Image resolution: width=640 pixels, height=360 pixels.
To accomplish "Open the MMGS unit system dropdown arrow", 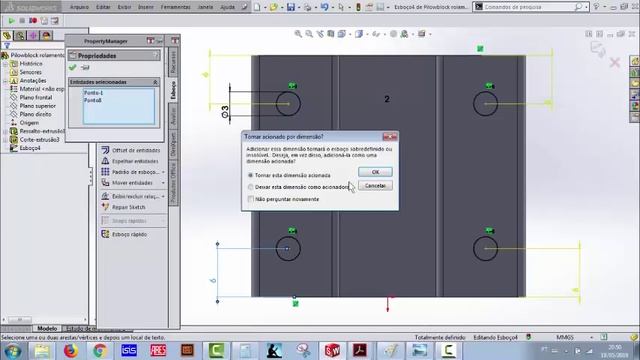I will [591, 337].
